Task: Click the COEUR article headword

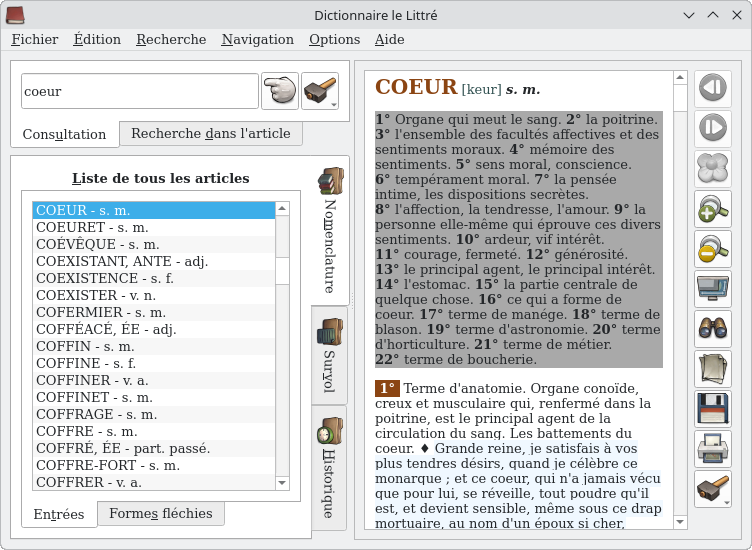Action: (x=416, y=87)
